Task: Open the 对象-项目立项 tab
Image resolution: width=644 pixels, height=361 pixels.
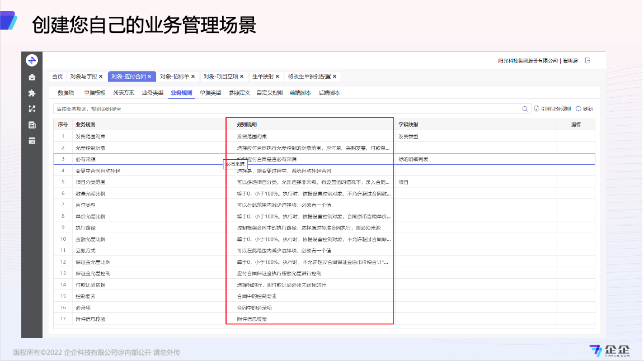Action: tap(220, 77)
